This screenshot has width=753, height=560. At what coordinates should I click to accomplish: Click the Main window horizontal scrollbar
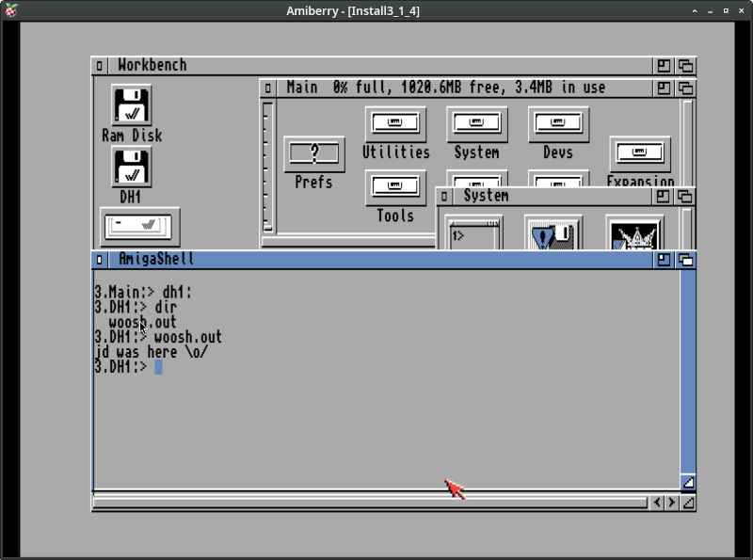348,242
